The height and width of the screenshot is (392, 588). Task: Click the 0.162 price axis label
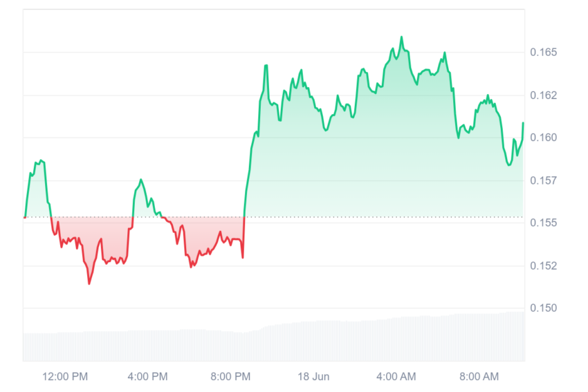(x=543, y=95)
